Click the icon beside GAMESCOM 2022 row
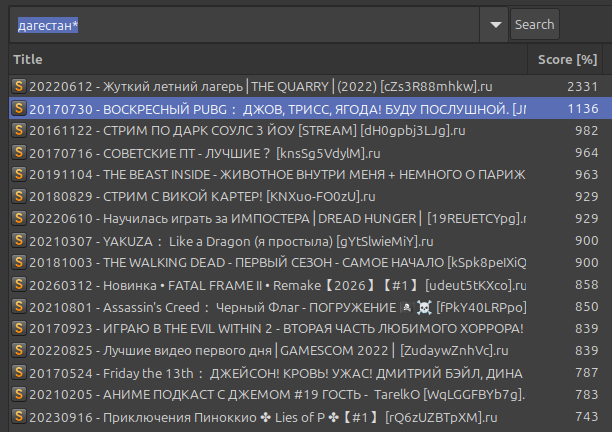The image size is (612, 432). (x=19, y=350)
